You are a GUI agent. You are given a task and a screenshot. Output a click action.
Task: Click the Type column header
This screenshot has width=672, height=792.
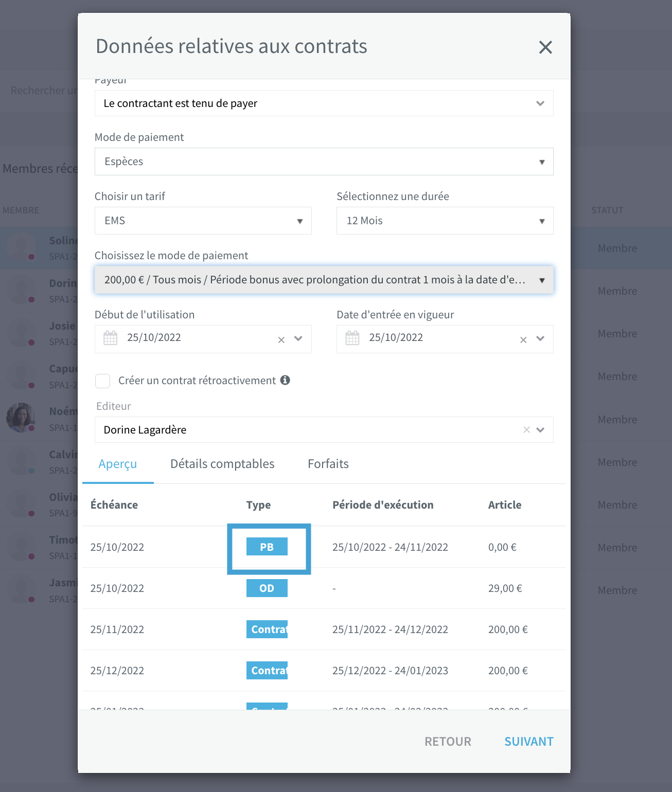(x=258, y=505)
